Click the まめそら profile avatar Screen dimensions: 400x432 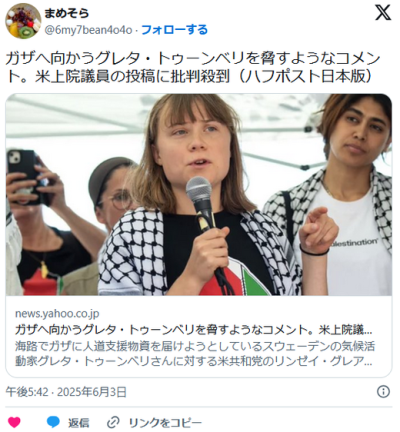(23, 21)
